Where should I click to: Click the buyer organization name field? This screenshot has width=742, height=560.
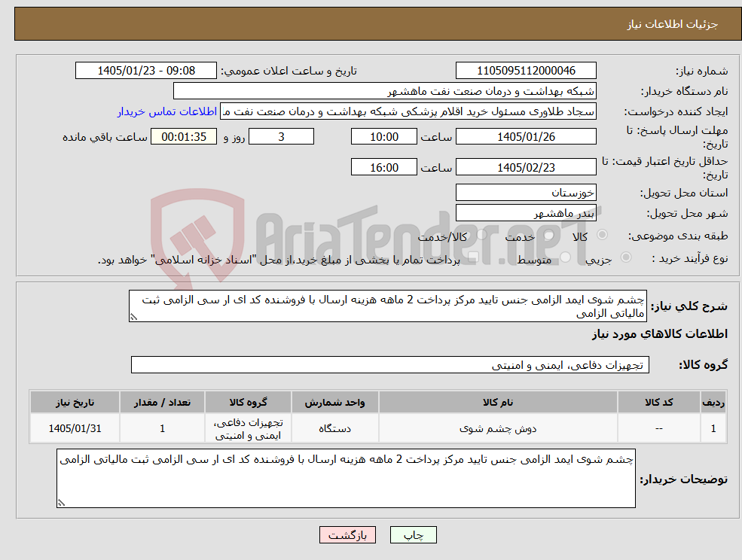pyautogui.click(x=385, y=91)
